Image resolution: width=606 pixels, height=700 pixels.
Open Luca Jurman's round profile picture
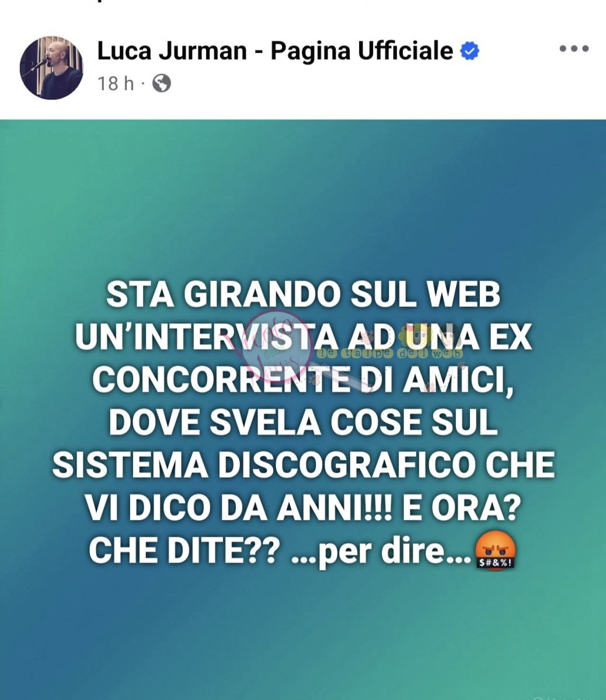coord(51,68)
